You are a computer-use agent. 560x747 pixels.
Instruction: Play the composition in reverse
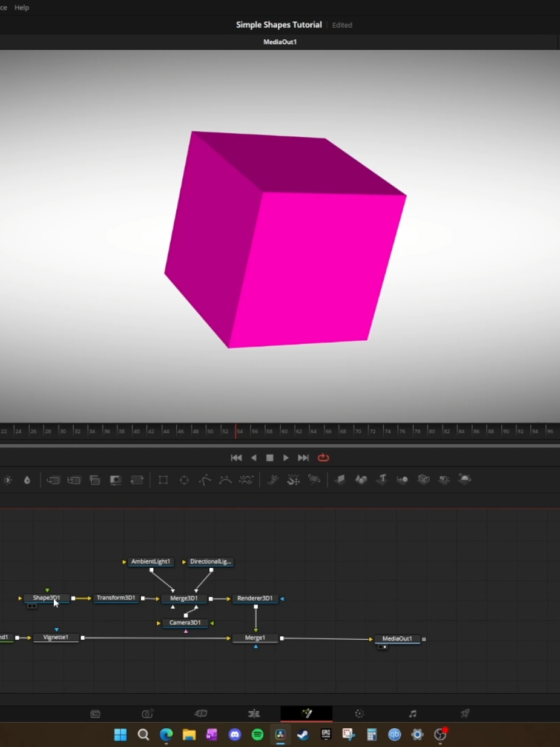254,458
